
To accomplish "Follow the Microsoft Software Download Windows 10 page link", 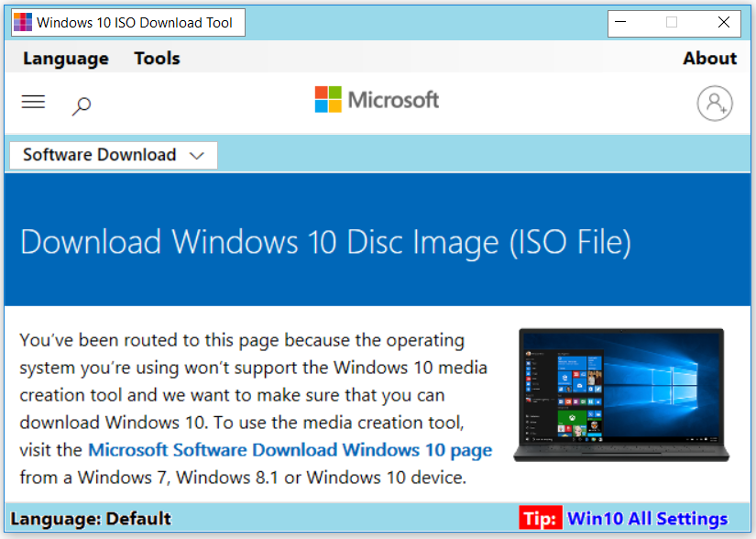I will (290, 450).
